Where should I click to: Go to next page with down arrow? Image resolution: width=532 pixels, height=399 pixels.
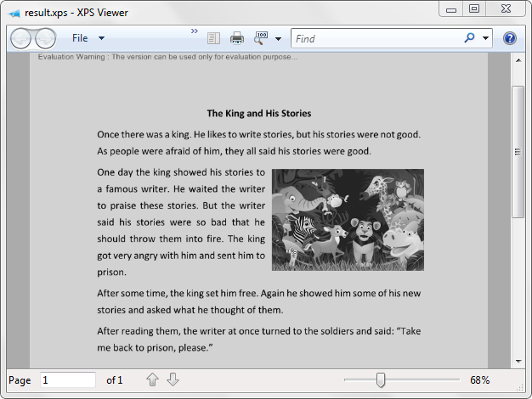[173, 379]
